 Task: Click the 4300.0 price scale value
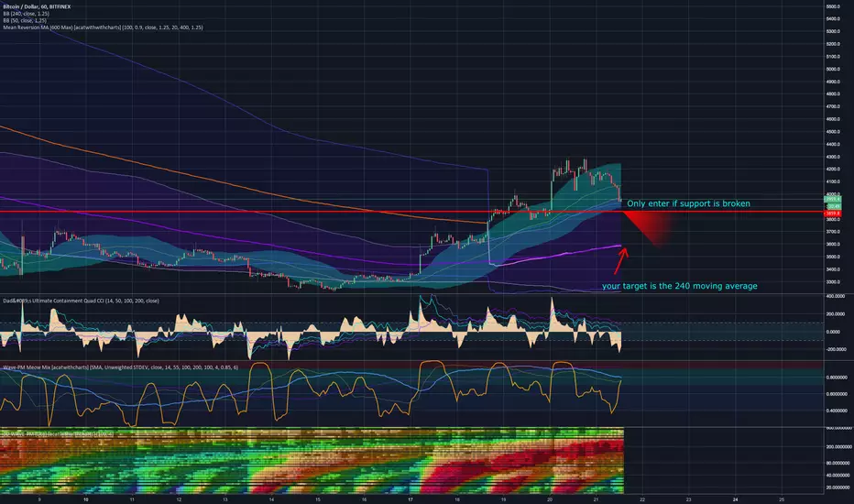[x=833, y=157]
